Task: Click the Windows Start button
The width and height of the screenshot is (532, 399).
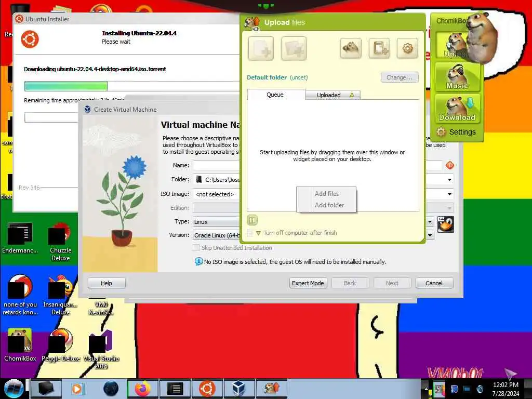Action: [x=14, y=389]
